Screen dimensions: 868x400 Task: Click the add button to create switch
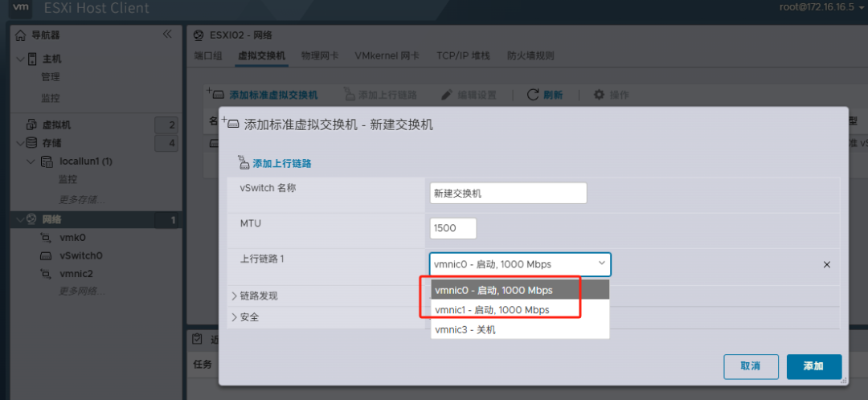click(x=813, y=365)
